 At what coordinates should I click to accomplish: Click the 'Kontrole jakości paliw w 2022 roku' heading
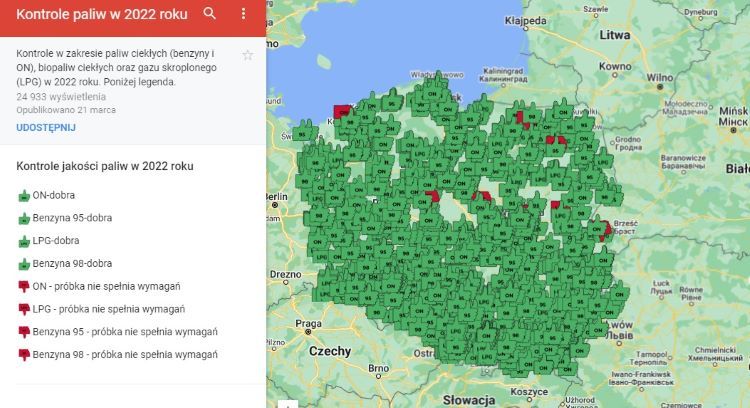[105, 166]
